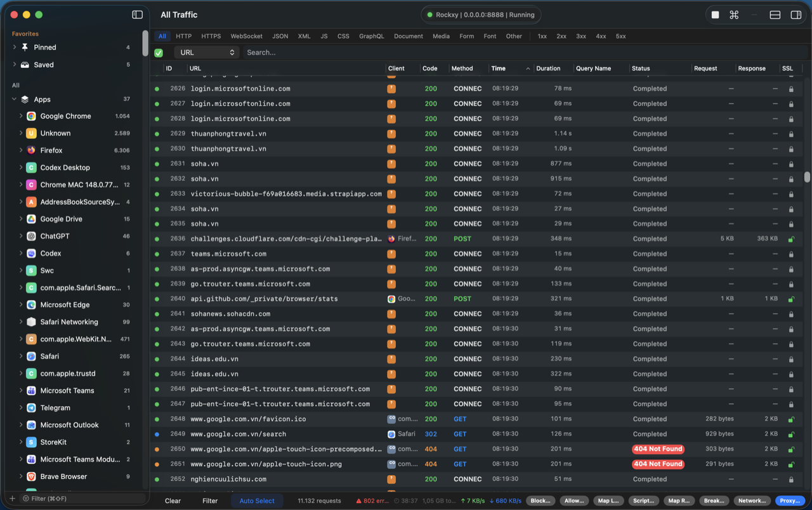This screenshot has height=510, width=812.
Task: Toggle the sidebar panel icon
Action: (137, 15)
